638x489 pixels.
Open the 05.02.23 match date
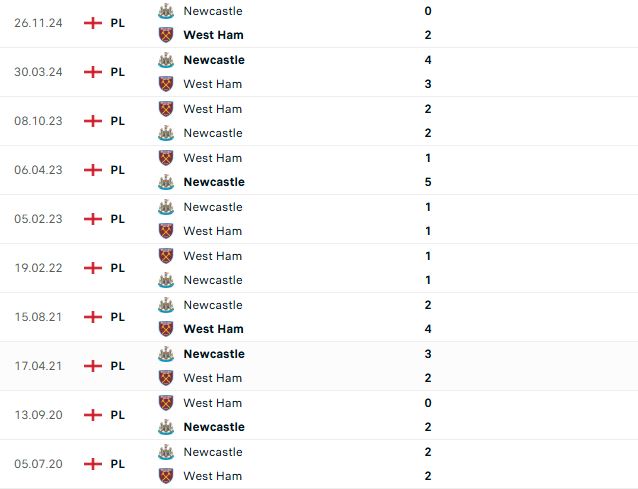click(x=38, y=219)
